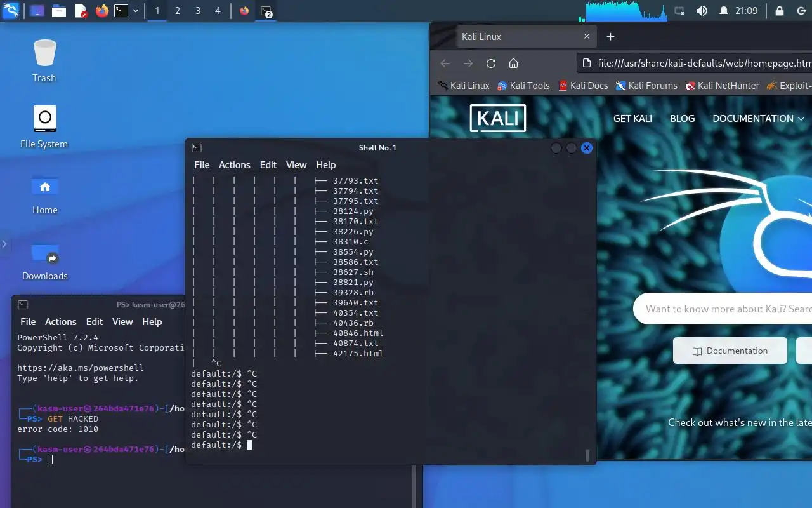Open Help menu in PowerShell terminal window
Screen dimensions: 812x508
(x=152, y=322)
